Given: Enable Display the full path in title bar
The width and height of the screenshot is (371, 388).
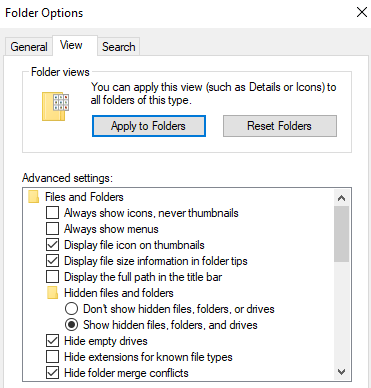Looking at the screenshot, I should pos(52,277).
